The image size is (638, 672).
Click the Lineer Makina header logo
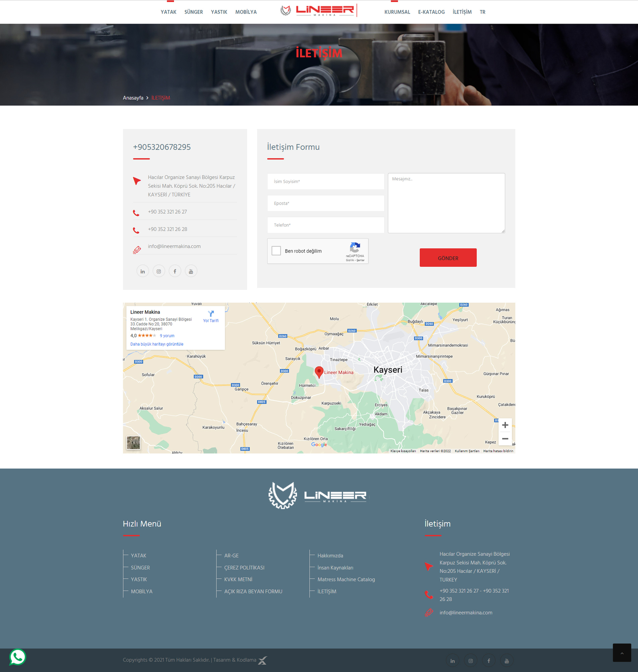pyautogui.click(x=318, y=11)
